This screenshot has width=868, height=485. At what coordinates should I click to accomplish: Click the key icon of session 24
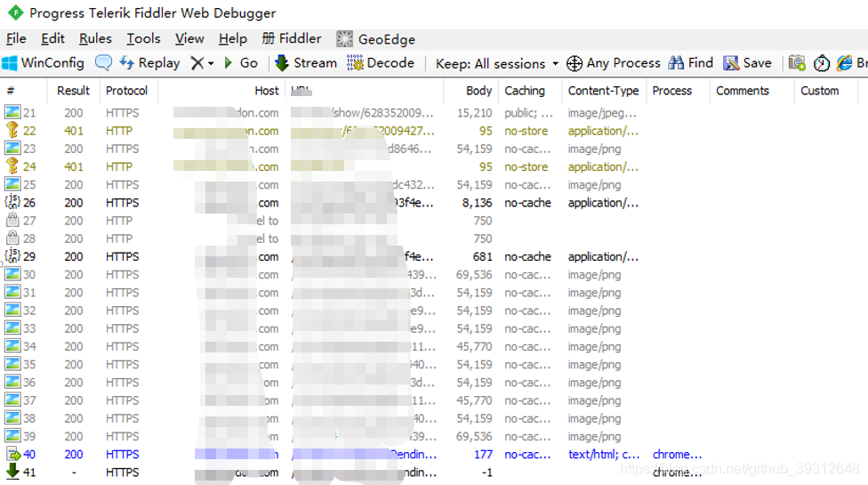point(12,166)
